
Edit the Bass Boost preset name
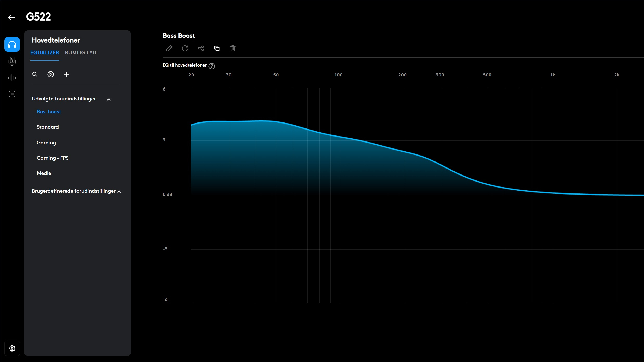[x=169, y=48]
